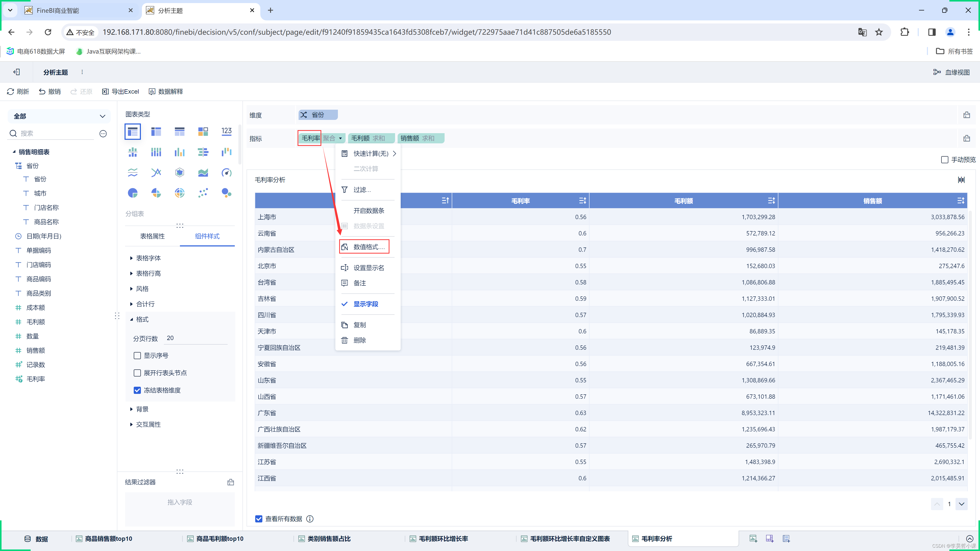The width and height of the screenshot is (980, 551).
Task: Clear the 维度 dimension shelf with its eraser icon
Action: pyautogui.click(x=966, y=115)
